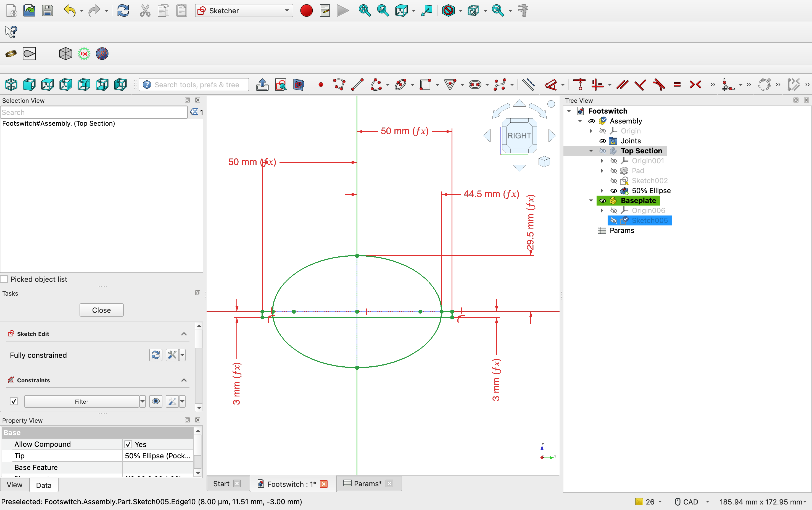Apply the parallel constraint icon

click(x=622, y=84)
